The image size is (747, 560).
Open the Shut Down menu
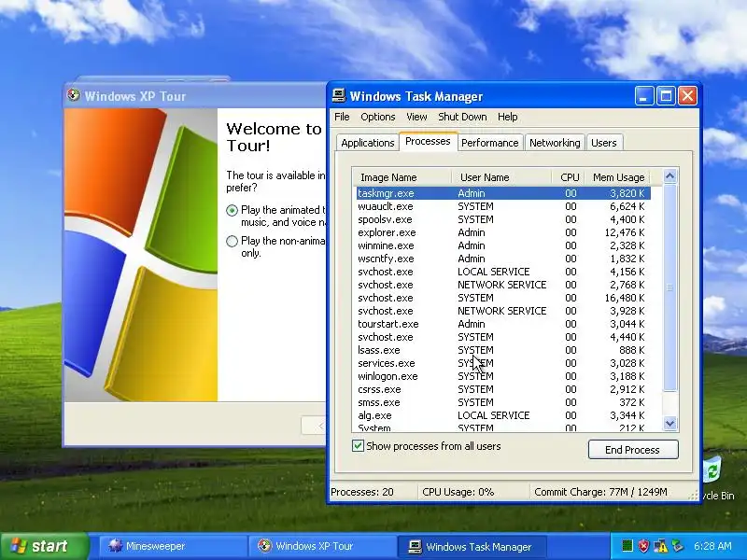coord(462,117)
